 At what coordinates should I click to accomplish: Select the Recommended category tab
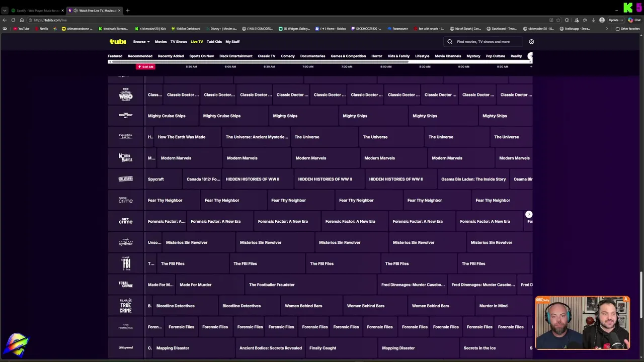point(140,56)
